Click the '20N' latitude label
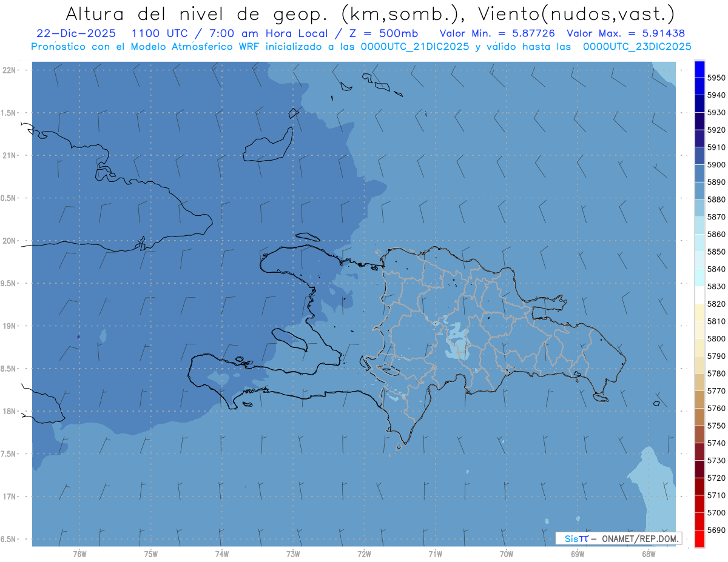The height and width of the screenshot is (562, 728). [10, 241]
